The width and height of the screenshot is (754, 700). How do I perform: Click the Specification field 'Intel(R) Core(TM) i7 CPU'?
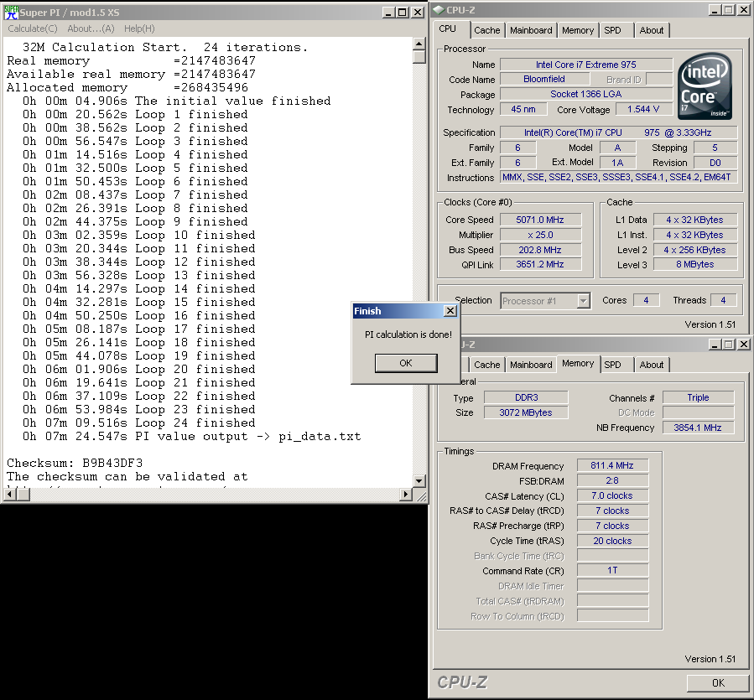click(618, 132)
